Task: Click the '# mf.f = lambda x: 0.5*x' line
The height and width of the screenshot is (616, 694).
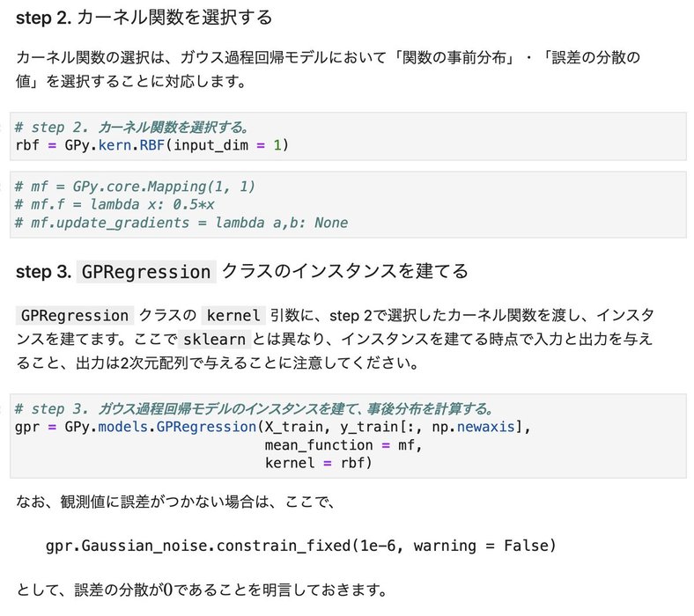Action: tap(114, 205)
